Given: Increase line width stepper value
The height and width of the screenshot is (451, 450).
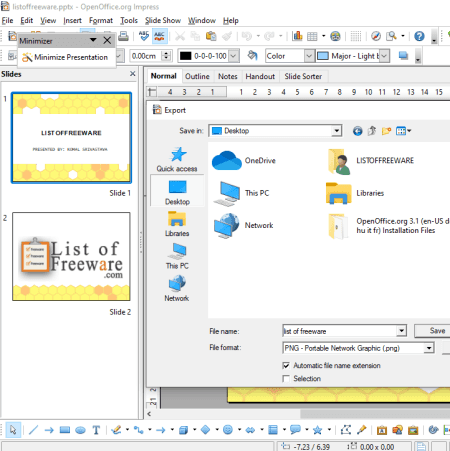Looking at the screenshot, I should pos(166,53).
